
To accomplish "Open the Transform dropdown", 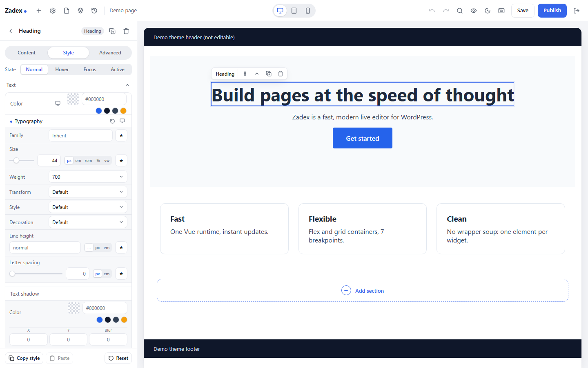I will coord(88,192).
